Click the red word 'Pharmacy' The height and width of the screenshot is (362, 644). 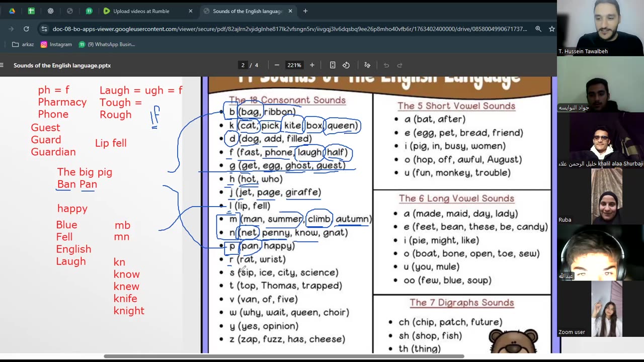coord(62,103)
